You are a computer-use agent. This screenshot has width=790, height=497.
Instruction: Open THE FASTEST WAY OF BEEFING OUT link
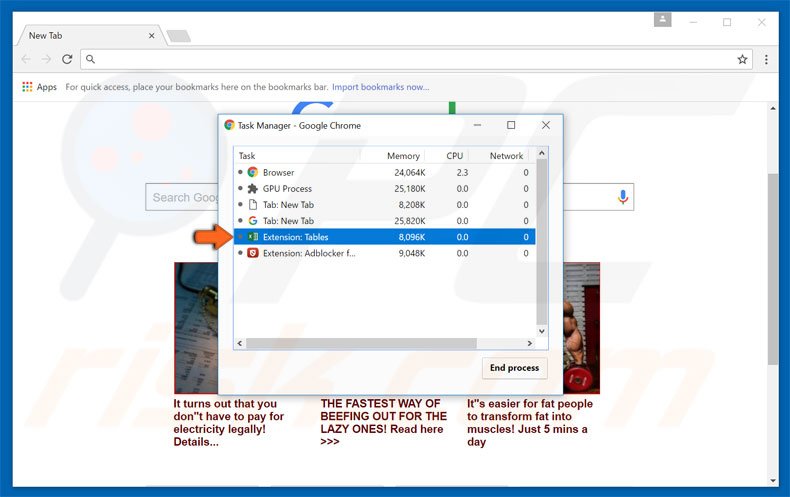(383, 422)
